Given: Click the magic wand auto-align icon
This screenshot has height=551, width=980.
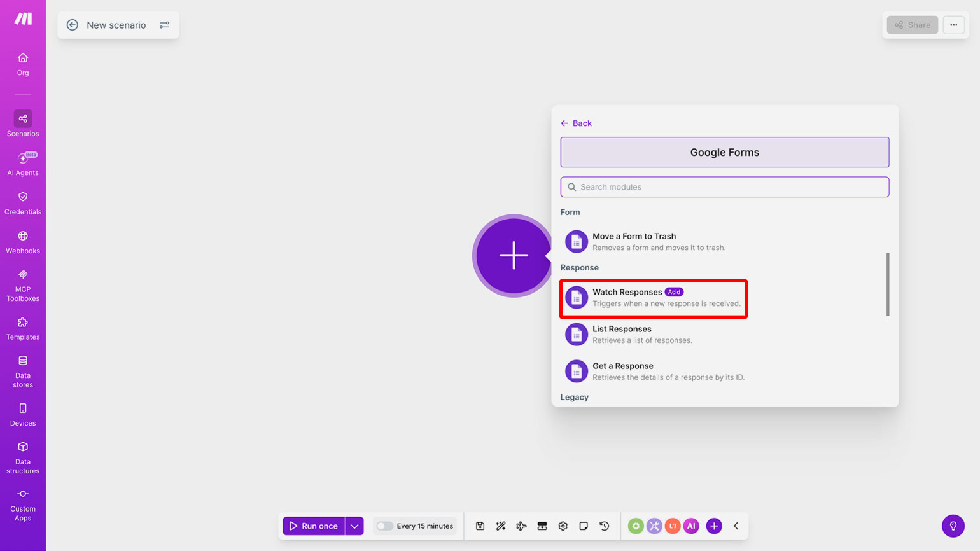Looking at the screenshot, I should click(x=501, y=526).
